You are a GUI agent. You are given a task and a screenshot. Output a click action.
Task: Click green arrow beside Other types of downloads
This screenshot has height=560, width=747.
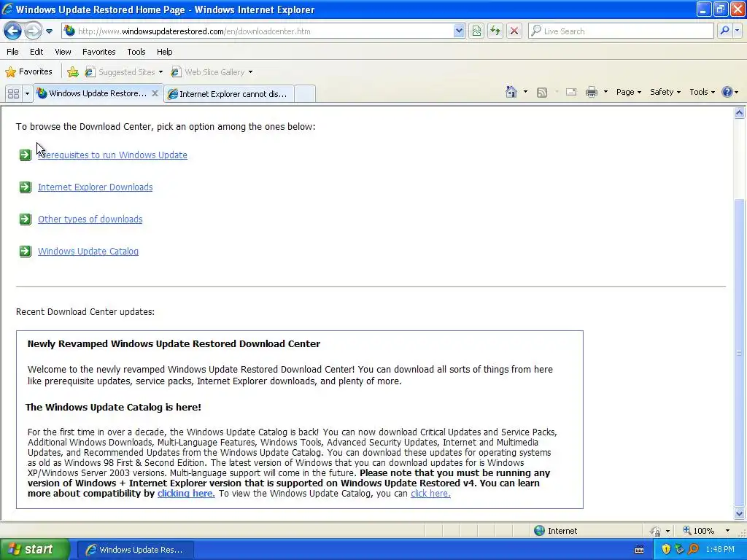tap(26, 219)
